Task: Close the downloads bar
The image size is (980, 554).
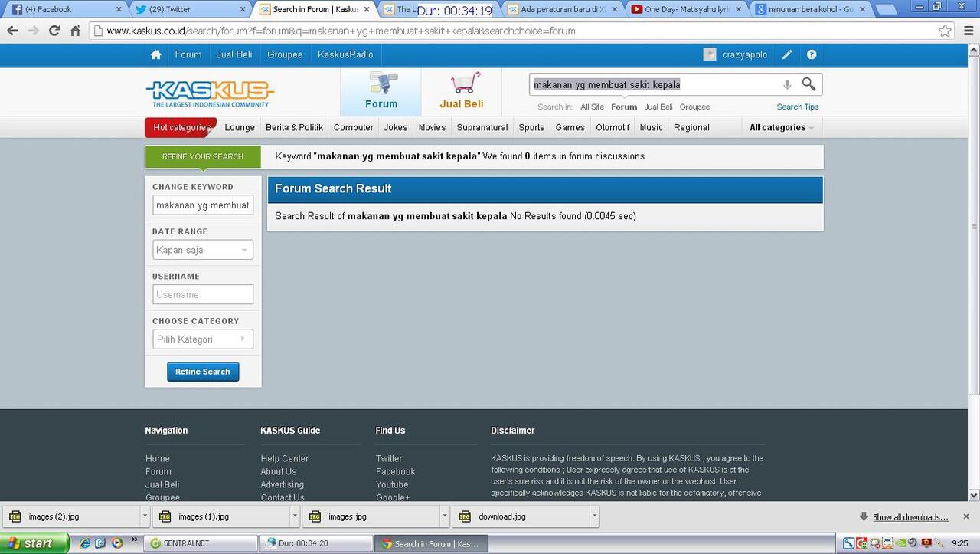Action: click(x=966, y=516)
